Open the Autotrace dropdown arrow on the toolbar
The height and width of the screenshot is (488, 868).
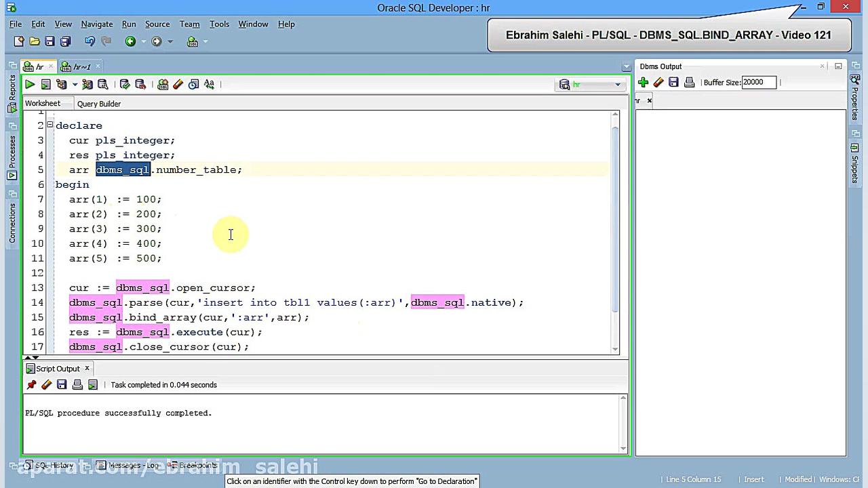tap(74, 84)
